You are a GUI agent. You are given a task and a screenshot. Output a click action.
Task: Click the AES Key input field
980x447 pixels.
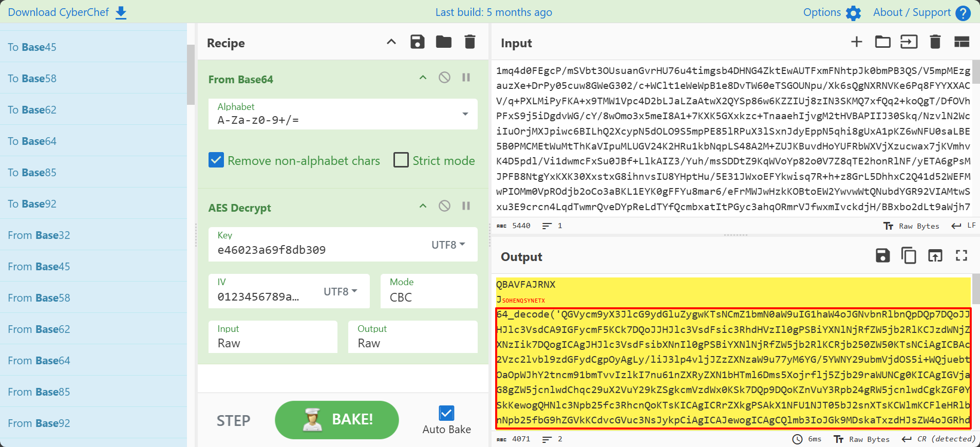318,250
